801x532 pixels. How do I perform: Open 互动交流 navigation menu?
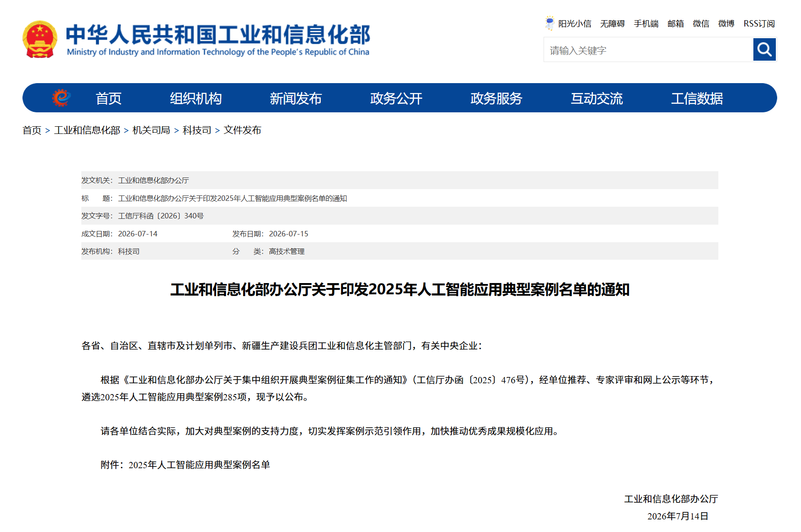tap(597, 98)
